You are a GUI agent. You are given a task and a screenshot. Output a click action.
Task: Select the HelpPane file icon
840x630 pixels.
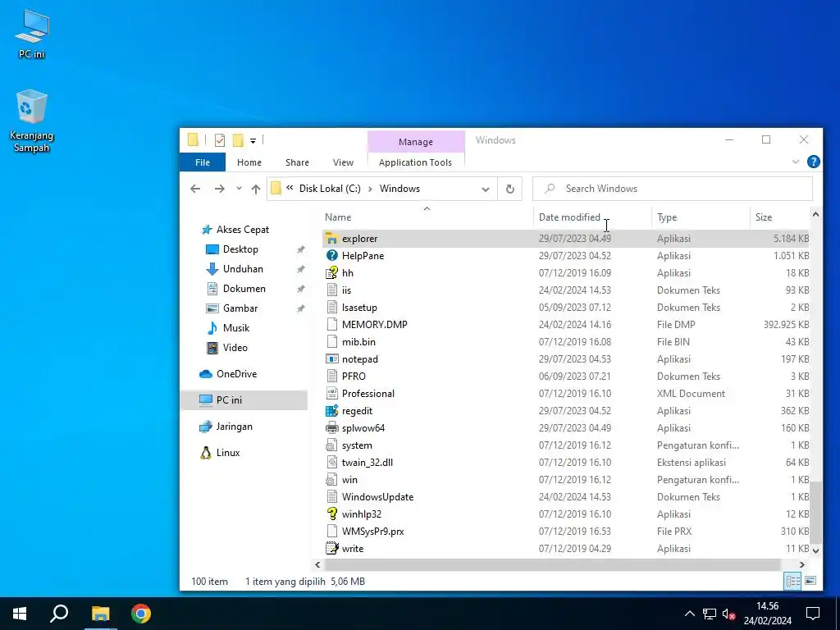click(x=331, y=256)
